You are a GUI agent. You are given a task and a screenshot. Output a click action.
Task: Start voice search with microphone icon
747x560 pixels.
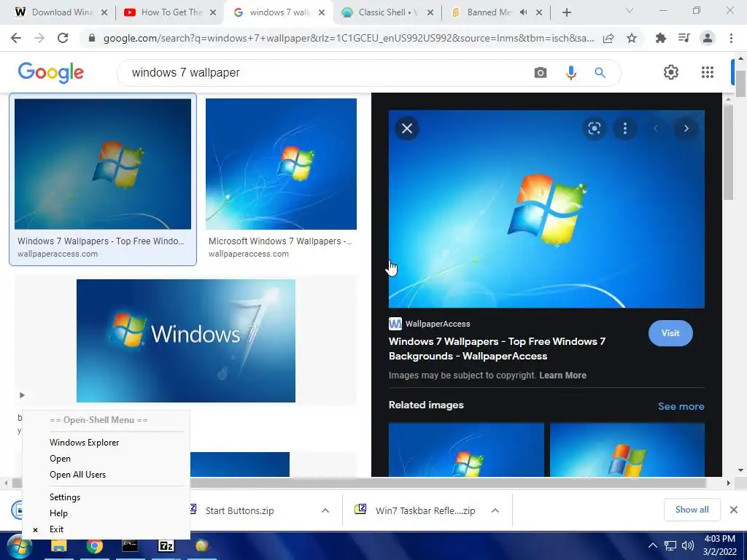[570, 72]
